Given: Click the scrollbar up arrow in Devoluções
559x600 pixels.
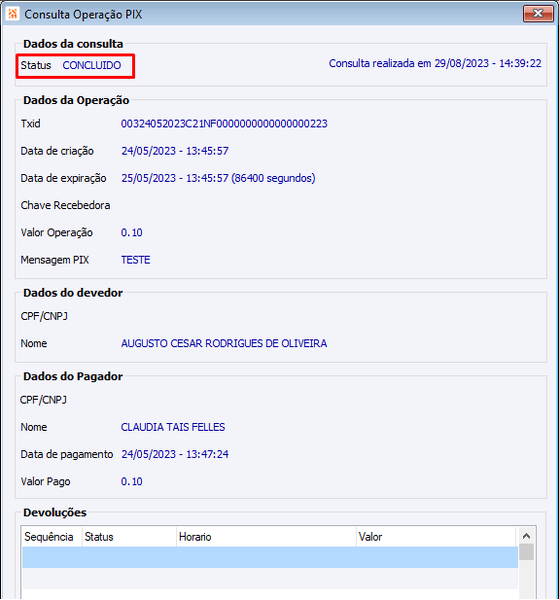Looking at the screenshot, I should click(x=526, y=536).
